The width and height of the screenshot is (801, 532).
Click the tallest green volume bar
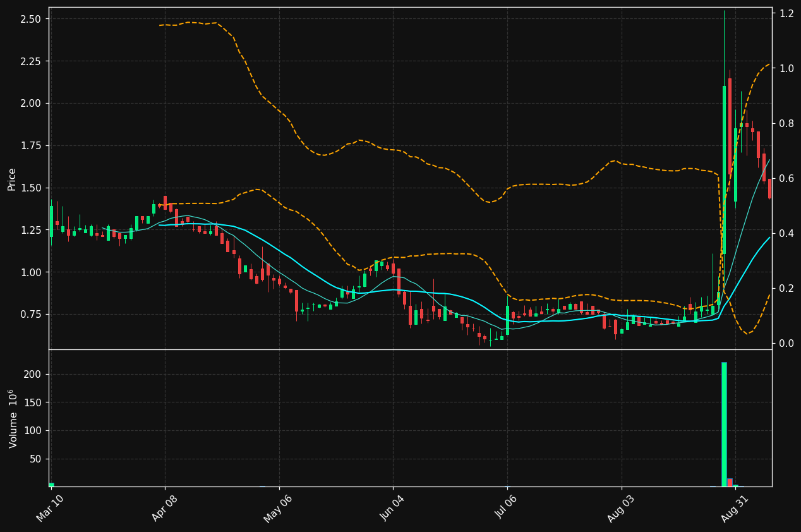tap(724, 424)
